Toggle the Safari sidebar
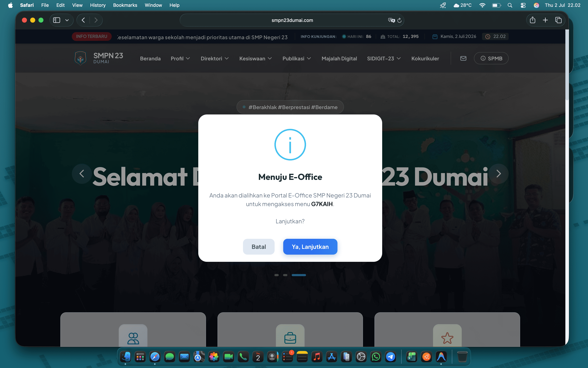This screenshot has width=588, height=368. [x=57, y=20]
